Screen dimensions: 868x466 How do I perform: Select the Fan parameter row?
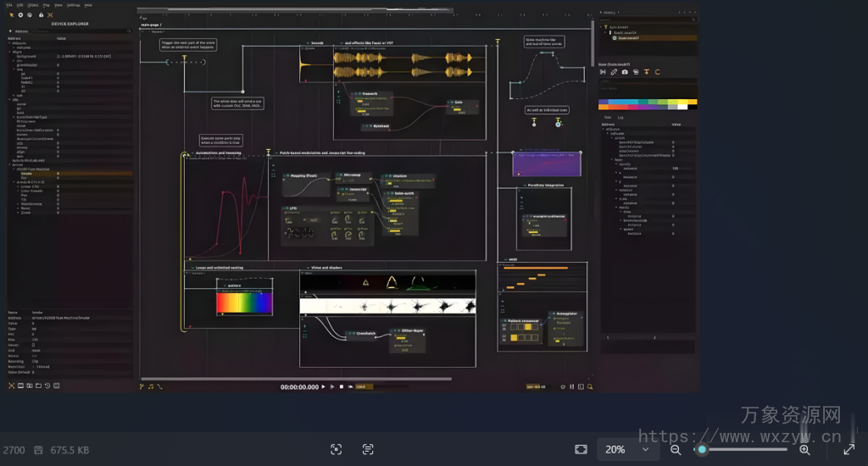(70, 178)
